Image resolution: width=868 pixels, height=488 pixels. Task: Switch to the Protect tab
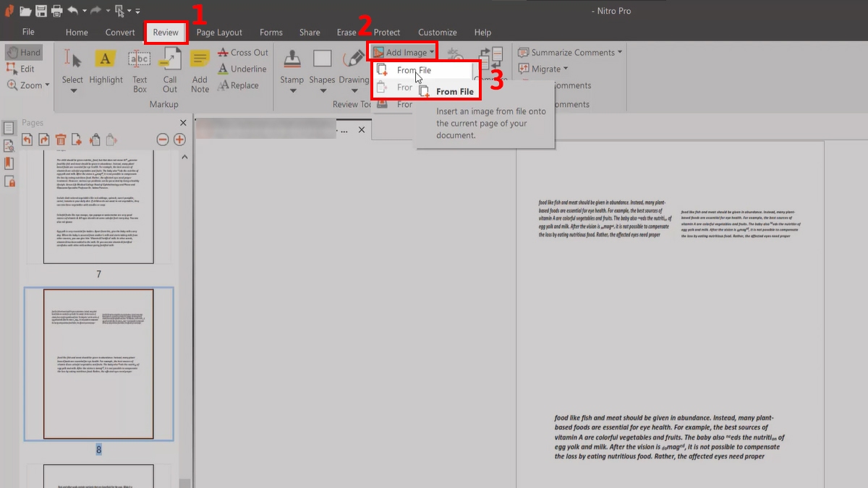point(387,33)
